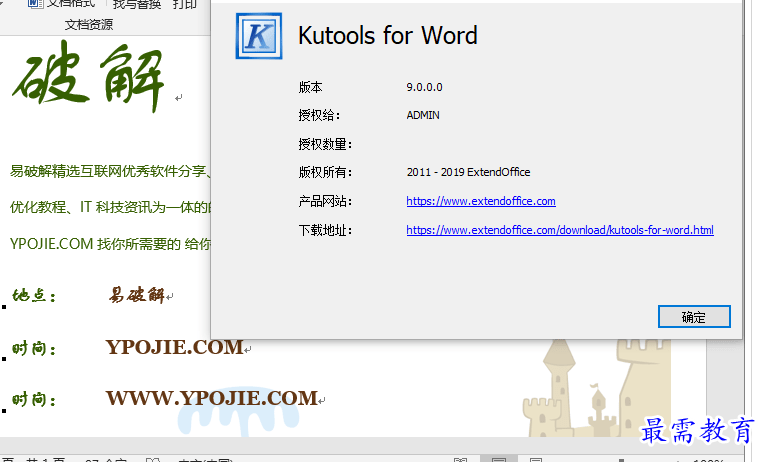Click the 'Kutools for Word' dialog title text

387,36
